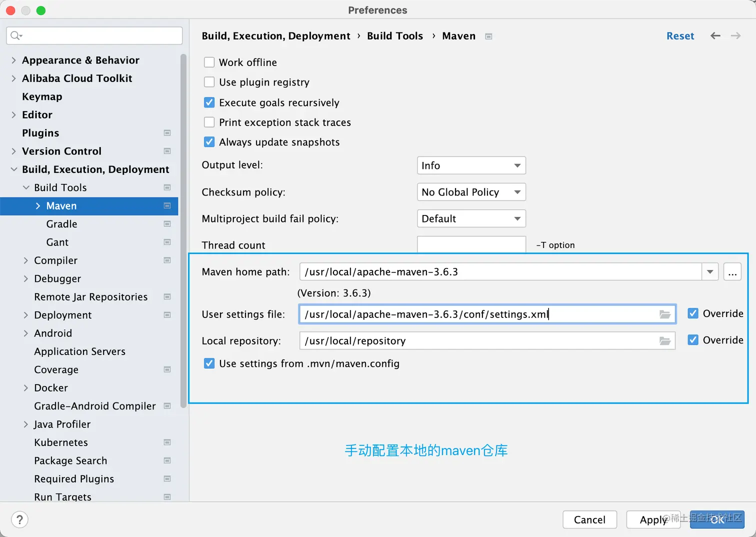The height and width of the screenshot is (537, 756).
Task: Click project-level icon beside Kubernetes
Action: click(x=167, y=442)
